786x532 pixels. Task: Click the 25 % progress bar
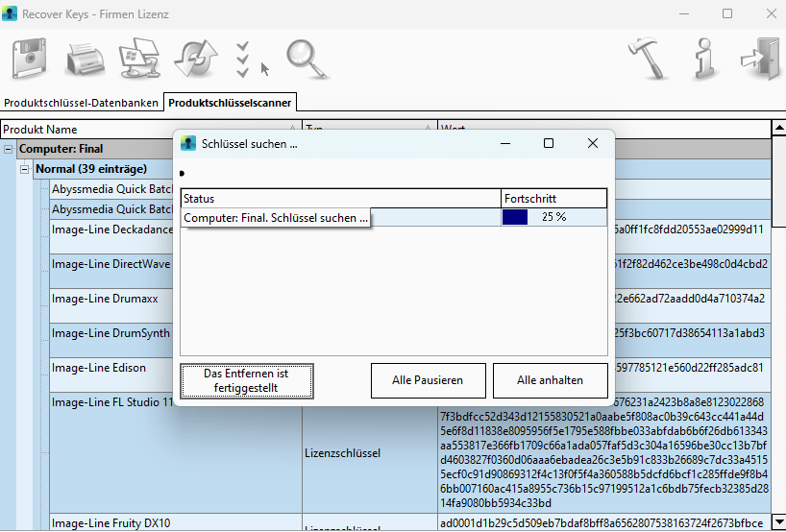click(553, 217)
